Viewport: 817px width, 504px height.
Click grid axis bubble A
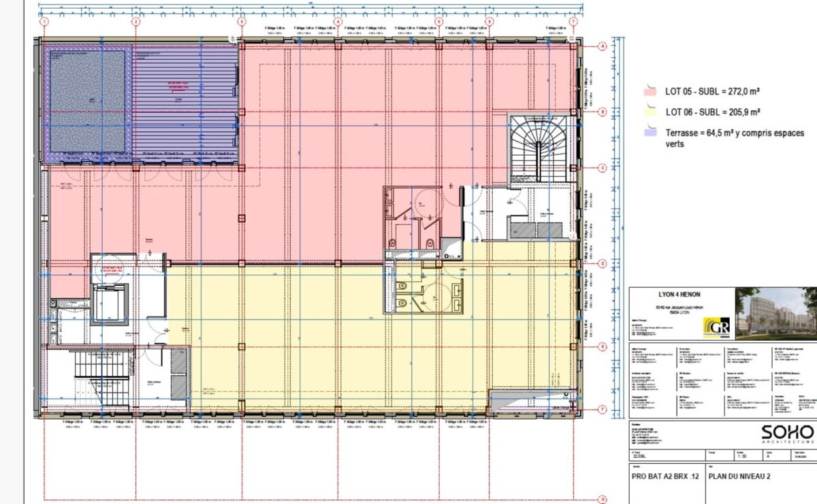(603, 46)
